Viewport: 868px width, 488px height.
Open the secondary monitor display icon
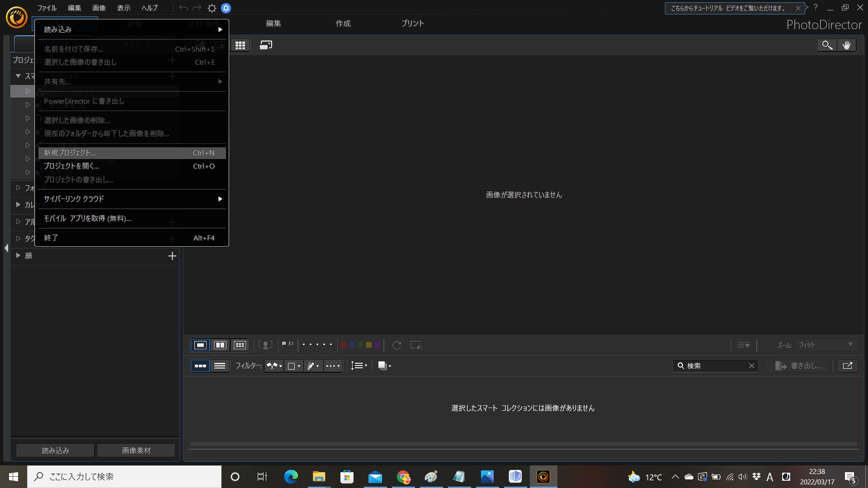coord(266,45)
